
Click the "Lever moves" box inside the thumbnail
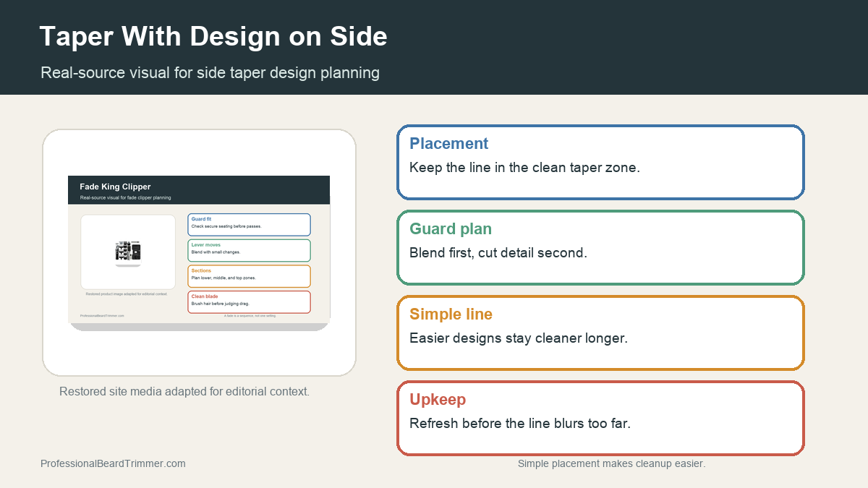click(249, 250)
